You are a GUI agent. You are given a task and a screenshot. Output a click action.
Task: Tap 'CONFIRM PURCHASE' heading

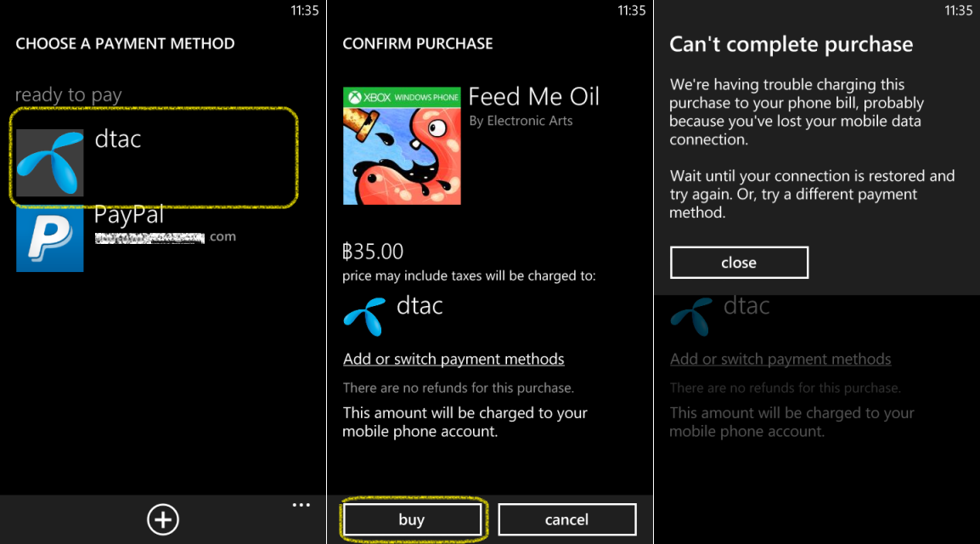pos(418,43)
